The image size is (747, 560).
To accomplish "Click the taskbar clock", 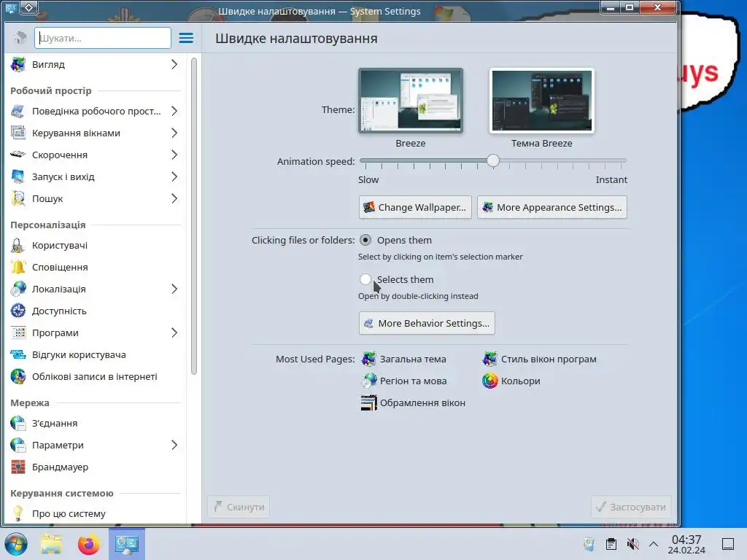I will pyautogui.click(x=686, y=544).
